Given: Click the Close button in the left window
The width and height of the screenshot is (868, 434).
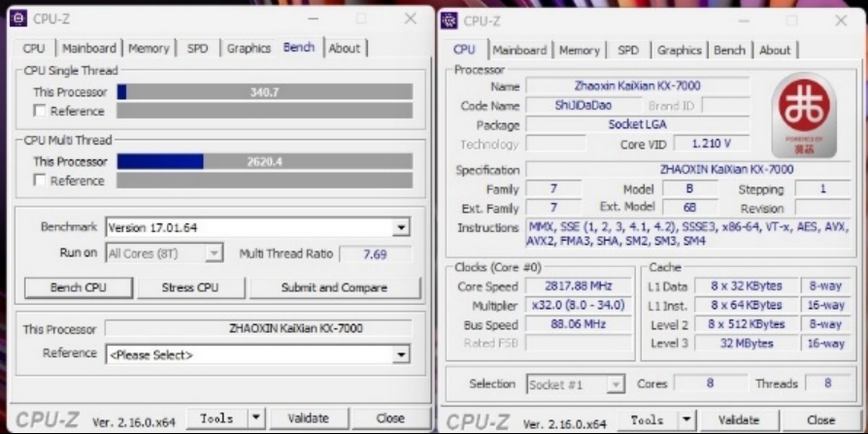Looking at the screenshot, I should pyautogui.click(x=390, y=418).
